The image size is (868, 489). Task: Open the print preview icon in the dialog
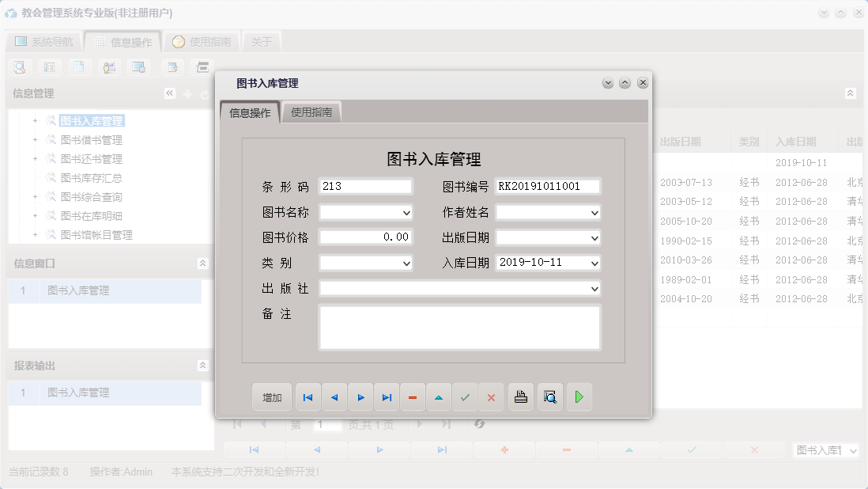point(549,396)
